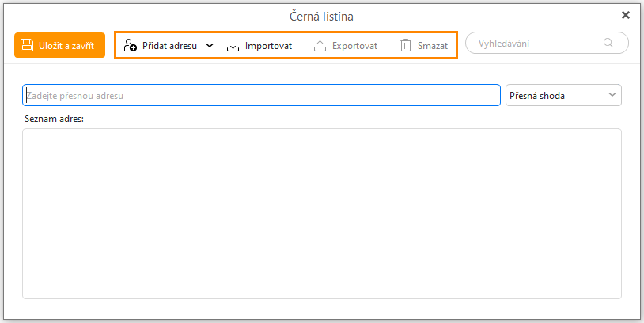Screen dimensions: 644x323
Task: Click the add person icon for Přidat adresu
Action: point(131,46)
